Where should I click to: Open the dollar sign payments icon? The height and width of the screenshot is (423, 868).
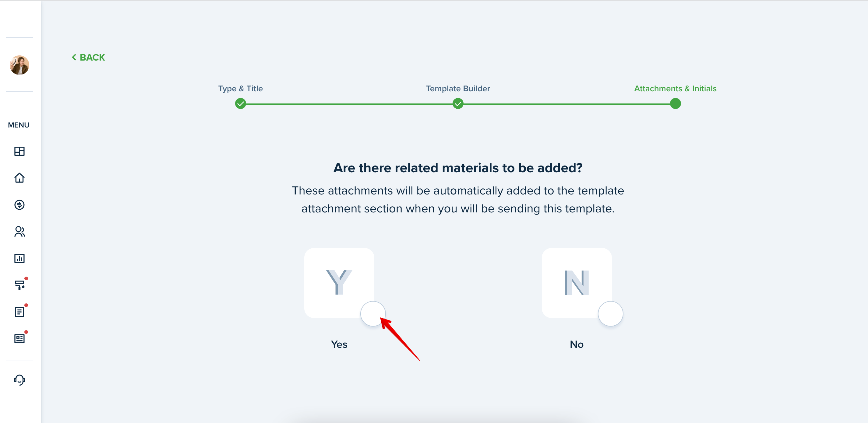(x=19, y=205)
